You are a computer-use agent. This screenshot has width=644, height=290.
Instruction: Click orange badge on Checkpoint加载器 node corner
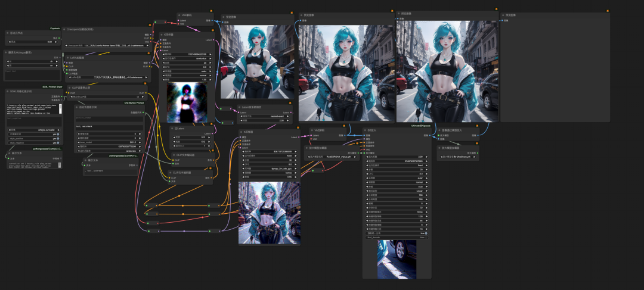(x=149, y=26)
